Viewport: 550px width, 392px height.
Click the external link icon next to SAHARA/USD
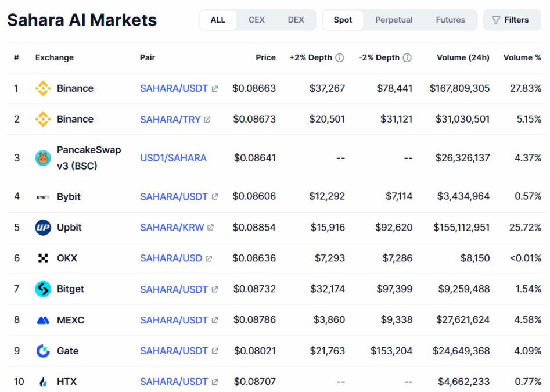[x=209, y=259]
